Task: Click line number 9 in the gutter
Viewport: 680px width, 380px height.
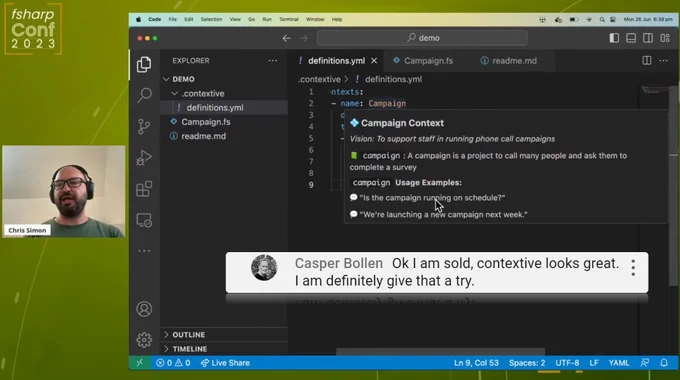Action: 311,185
